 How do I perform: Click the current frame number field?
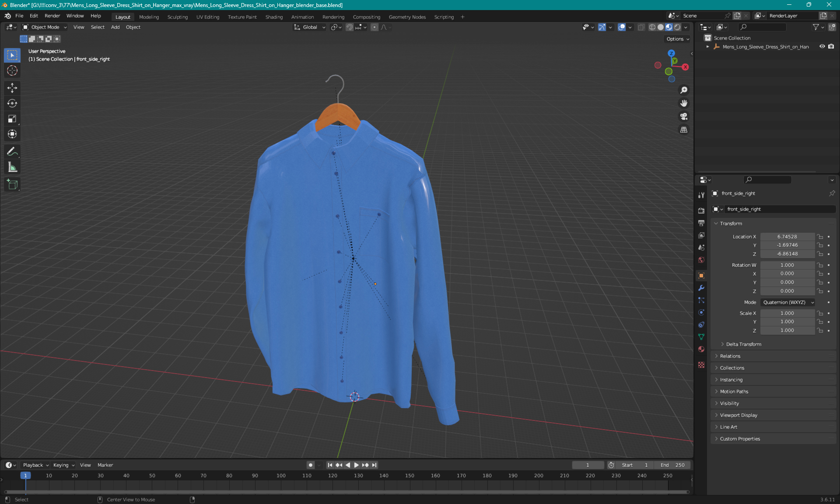(x=588, y=465)
